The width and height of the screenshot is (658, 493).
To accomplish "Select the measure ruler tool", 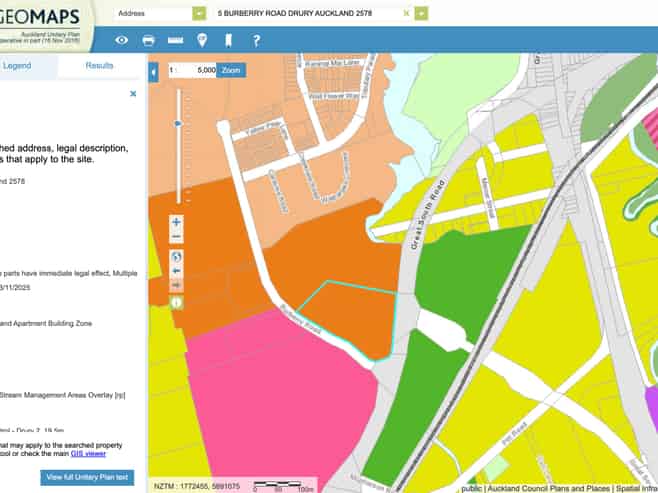I will pos(175,41).
